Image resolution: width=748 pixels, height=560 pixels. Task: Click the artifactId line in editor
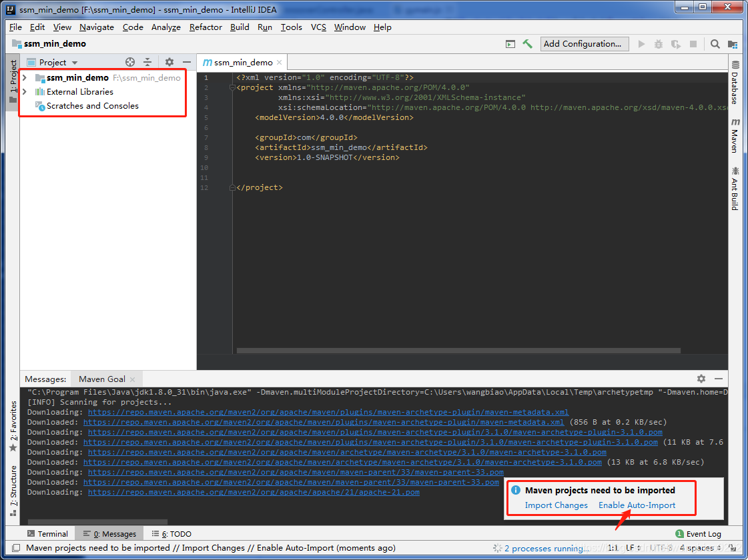(x=341, y=148)
